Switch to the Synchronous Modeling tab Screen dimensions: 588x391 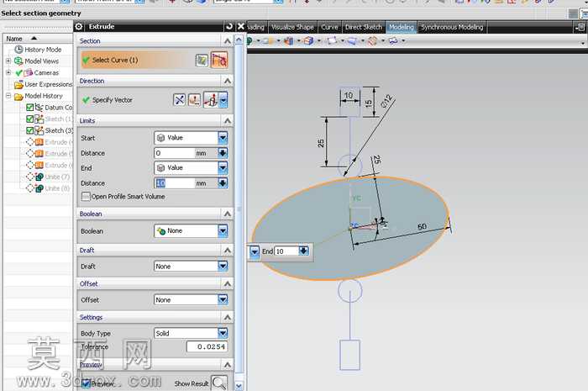(x=452, y=28)
